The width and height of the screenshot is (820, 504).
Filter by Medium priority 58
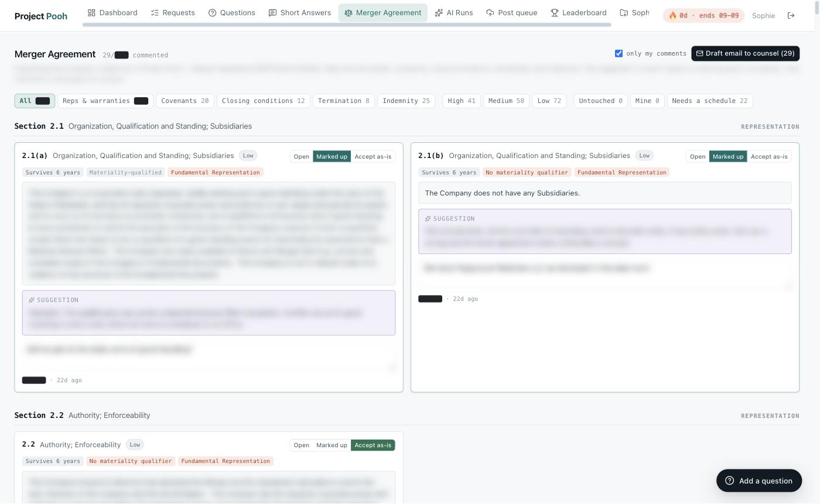click(x=506, y=101)
